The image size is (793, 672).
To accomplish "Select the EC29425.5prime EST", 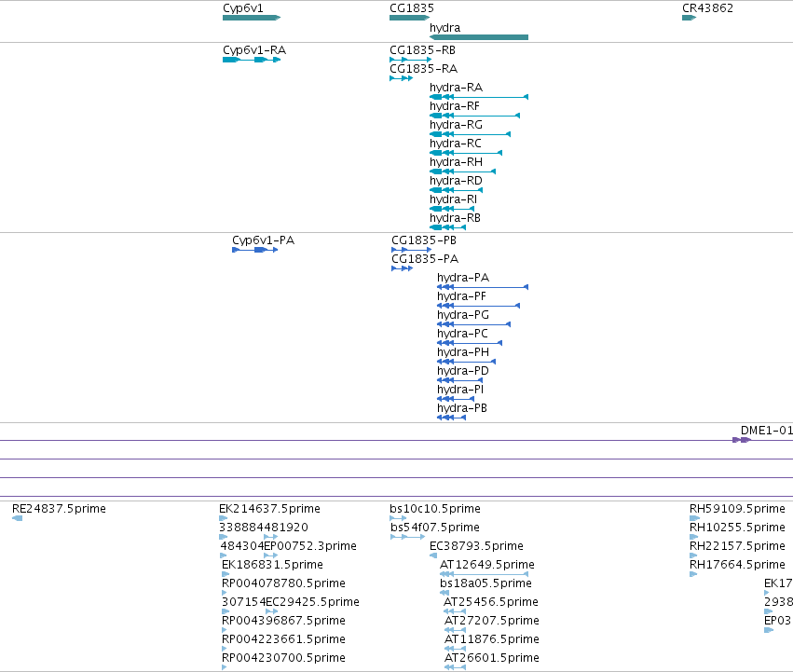I will click(x=271, y=611).
